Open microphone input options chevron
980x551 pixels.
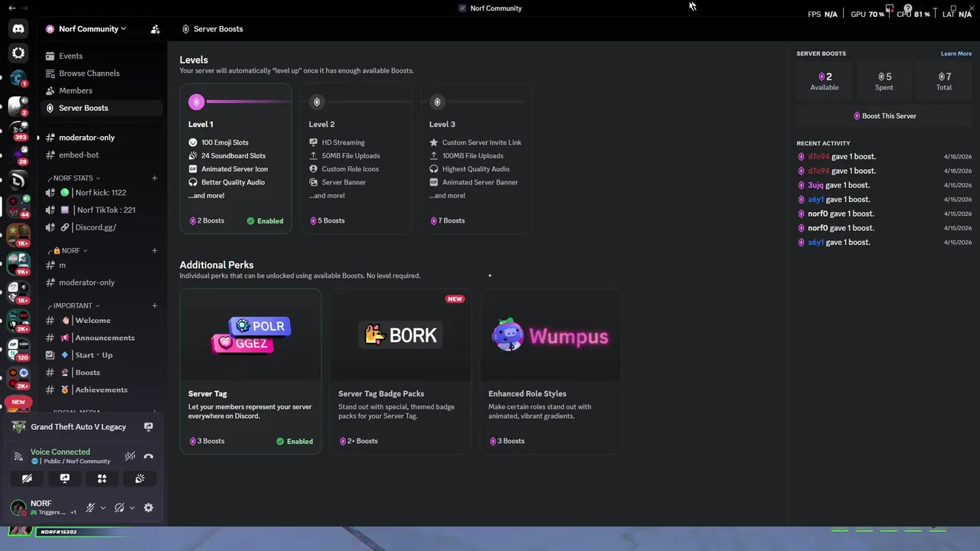(103, 507)
